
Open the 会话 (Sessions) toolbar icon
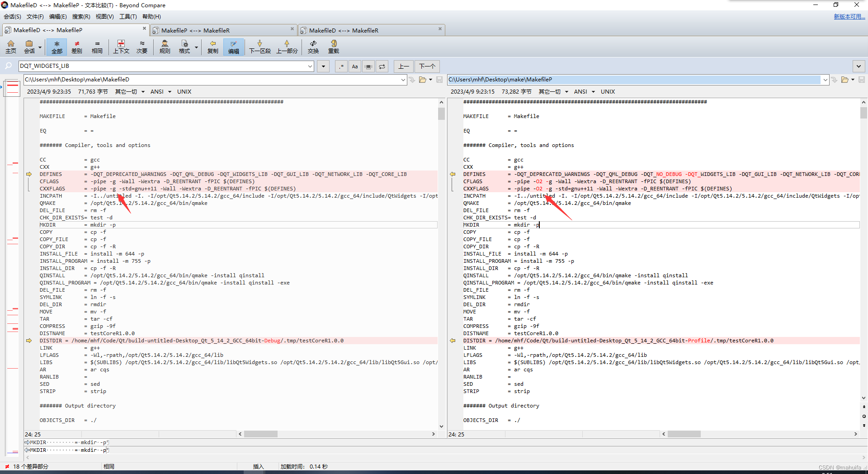(x=29, y=47)
